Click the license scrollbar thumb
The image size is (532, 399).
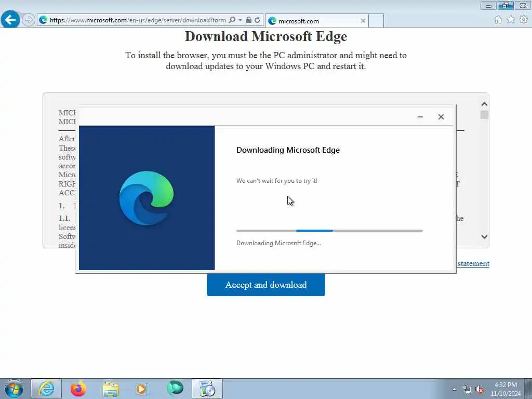485,115
